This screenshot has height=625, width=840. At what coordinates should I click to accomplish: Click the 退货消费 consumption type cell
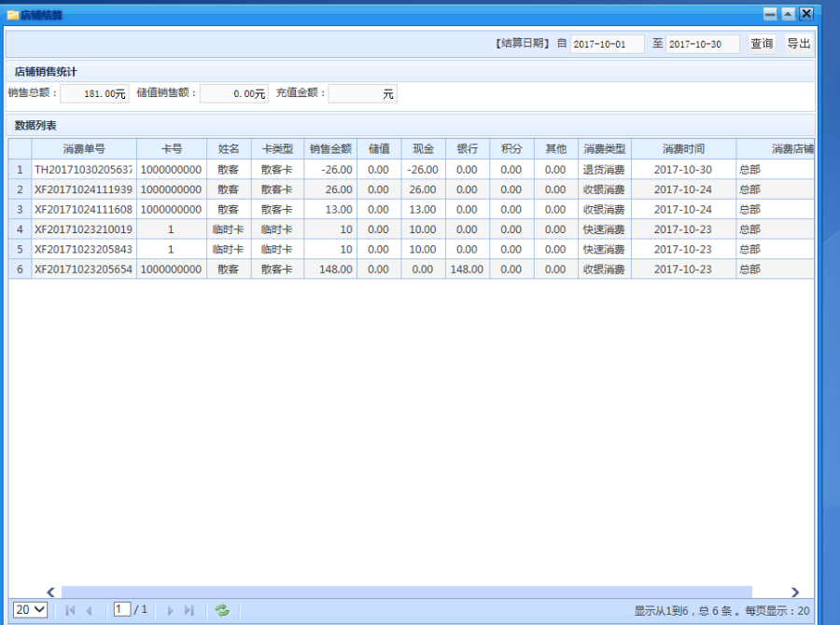click(604, 170)
